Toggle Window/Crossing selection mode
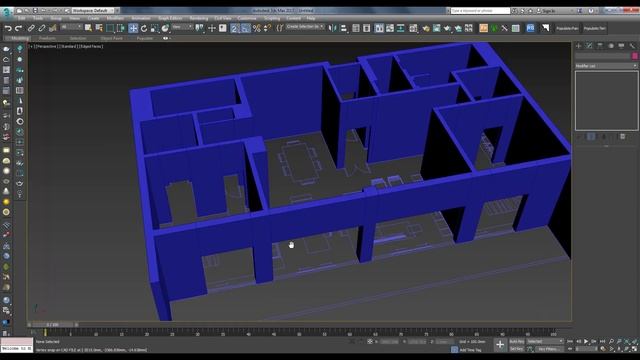The height and width of the screenshot is (360, 640). pos(121,28)
